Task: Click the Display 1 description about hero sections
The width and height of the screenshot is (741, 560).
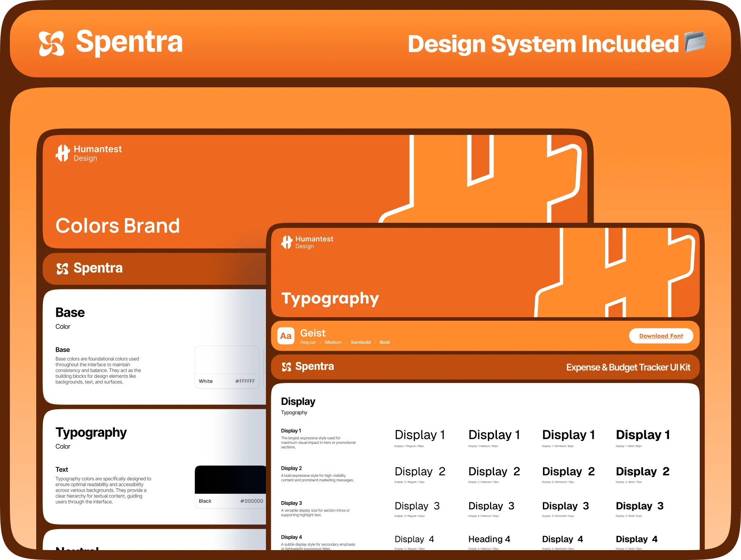Action: tap(318, 443)
